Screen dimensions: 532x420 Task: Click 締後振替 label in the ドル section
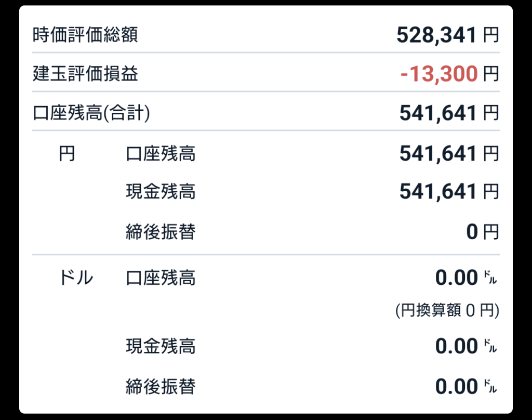[161, 386]
